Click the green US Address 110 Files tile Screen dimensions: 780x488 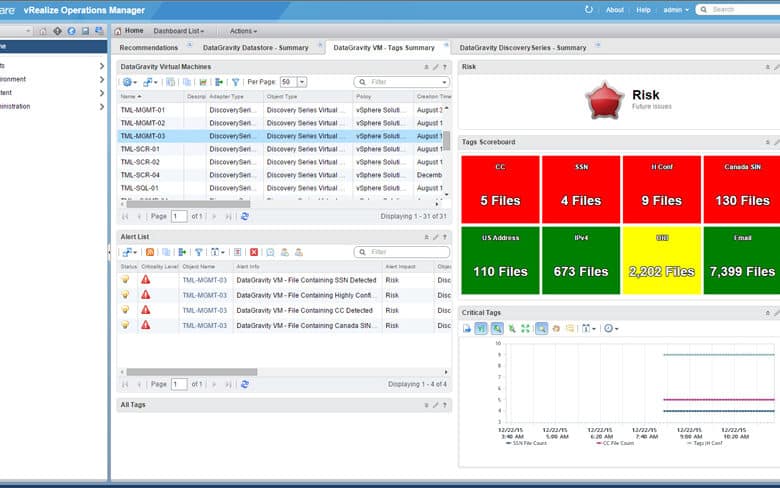point(500,260)
